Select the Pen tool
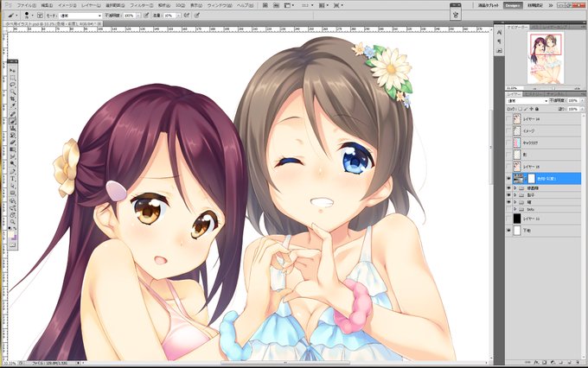 coord(12,172)
